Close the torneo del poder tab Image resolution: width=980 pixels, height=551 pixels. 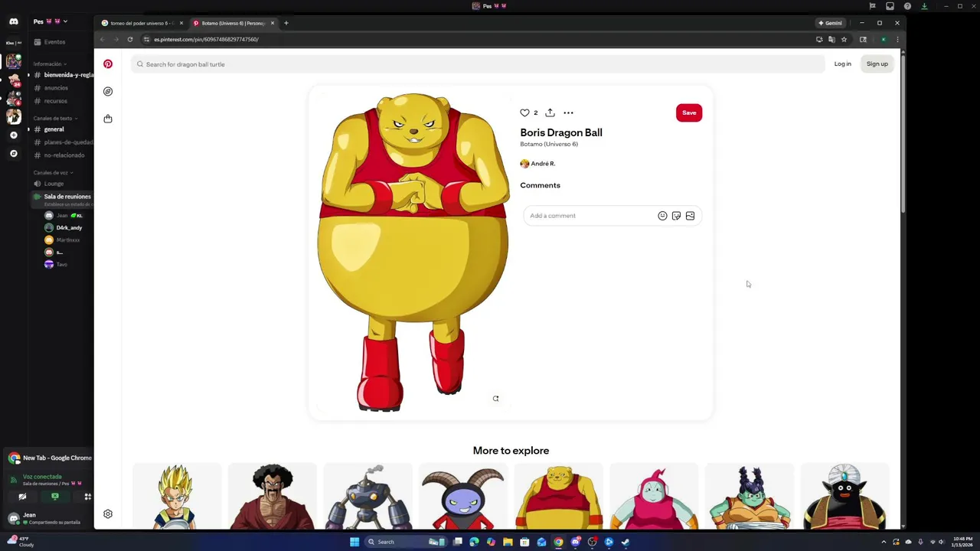click(181, 23)
